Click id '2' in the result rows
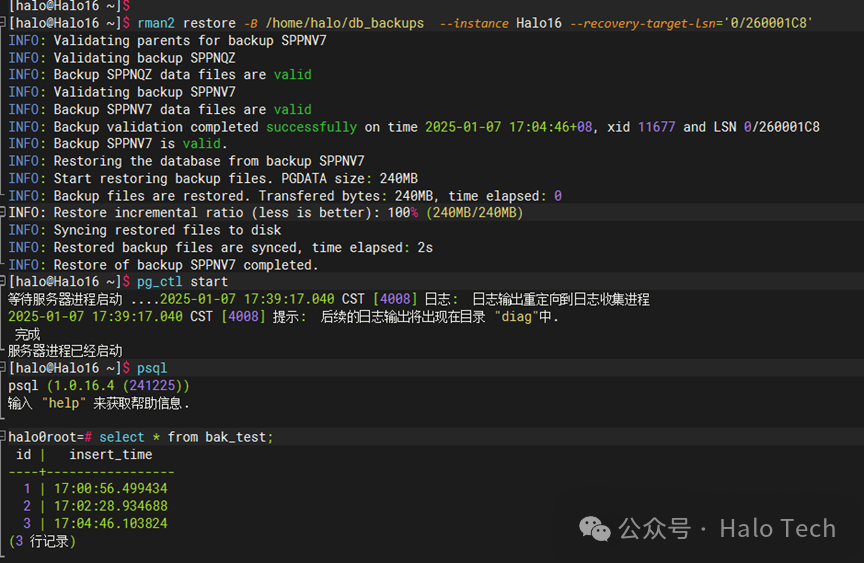 27,506
